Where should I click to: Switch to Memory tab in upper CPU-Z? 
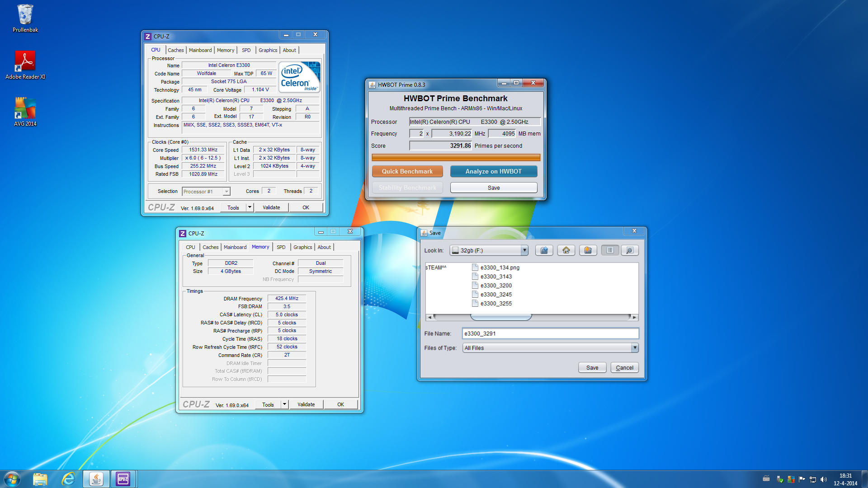[x=226, y=50]
